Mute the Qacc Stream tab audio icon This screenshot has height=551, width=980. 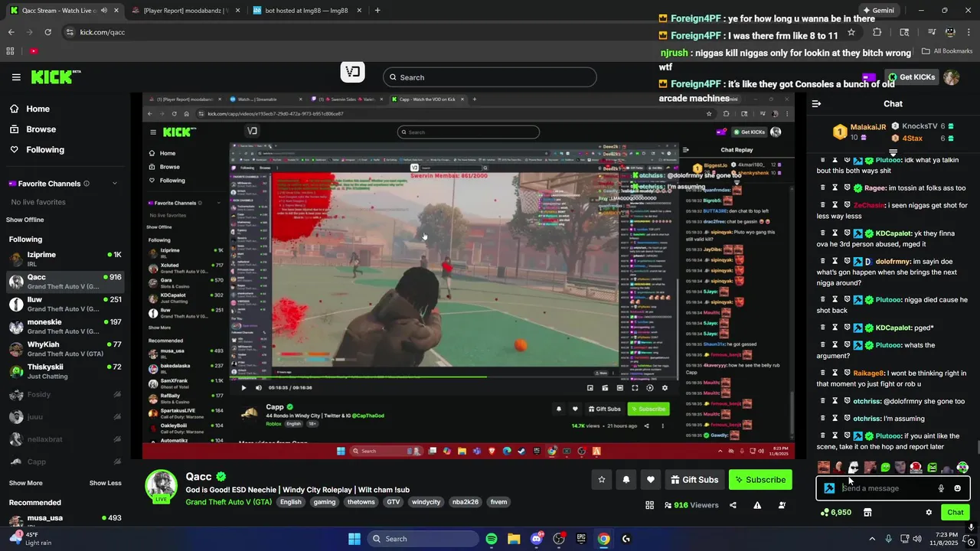pyautogui.click(x=103, y=11)
